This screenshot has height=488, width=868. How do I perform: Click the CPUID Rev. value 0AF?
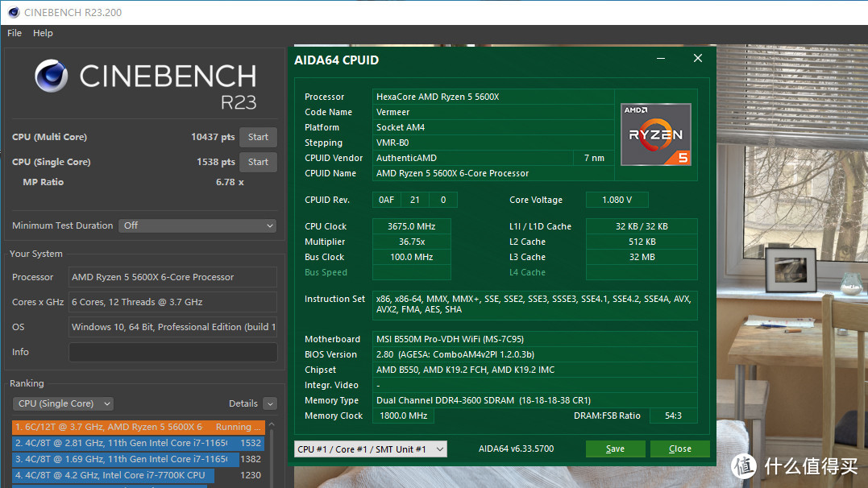(386, 200)
